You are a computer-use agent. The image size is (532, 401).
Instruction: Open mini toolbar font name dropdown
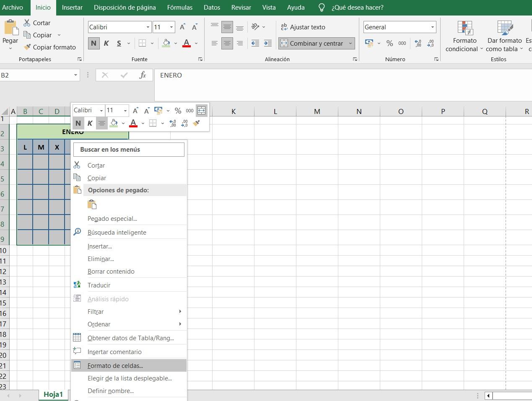coord(101,111)
